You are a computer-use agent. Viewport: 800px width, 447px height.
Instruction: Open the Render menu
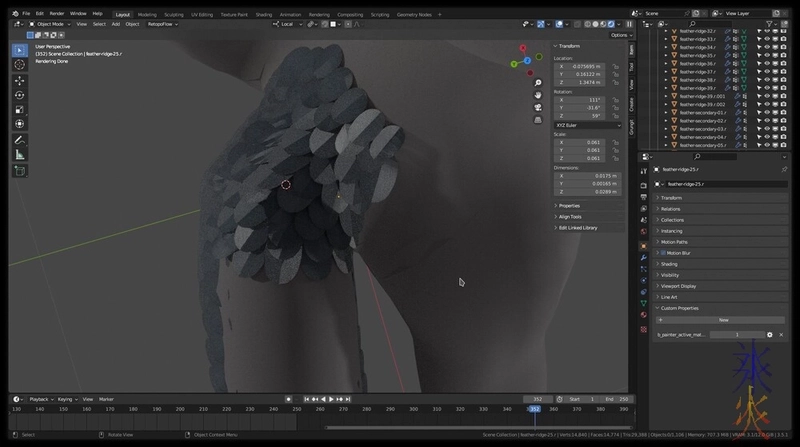point(58,13)
